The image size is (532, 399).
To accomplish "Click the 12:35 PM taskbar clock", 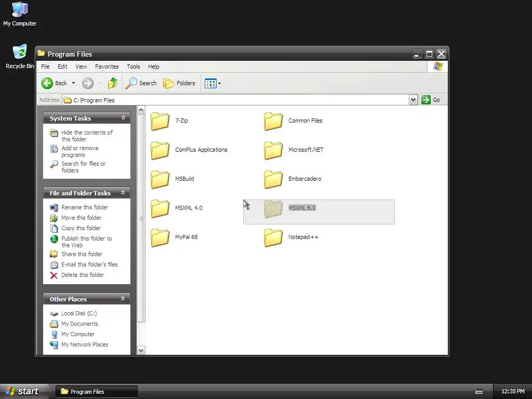I will [513, 392].
